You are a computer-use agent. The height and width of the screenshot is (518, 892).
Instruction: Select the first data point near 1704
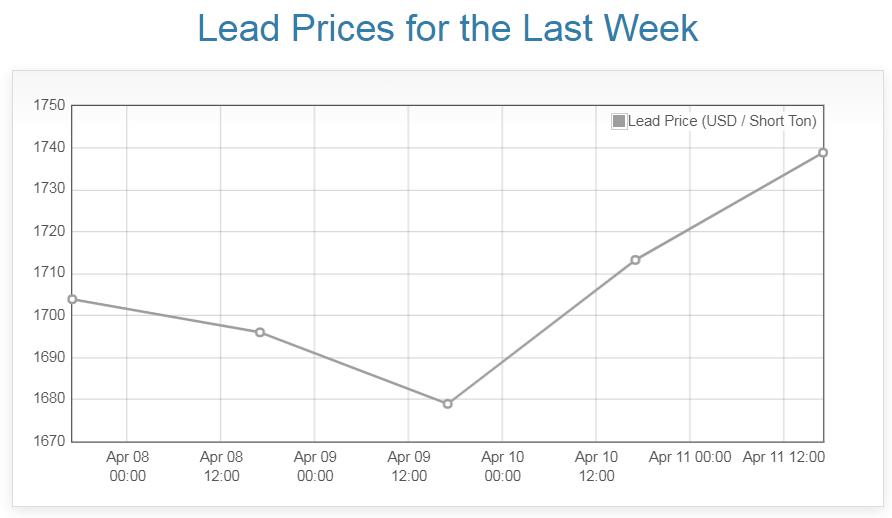pyautogui.click(x=72, y=299)
